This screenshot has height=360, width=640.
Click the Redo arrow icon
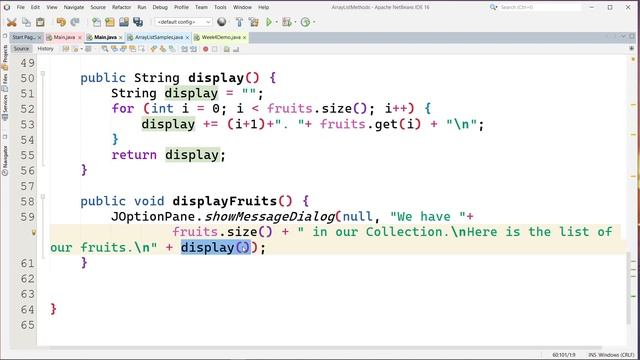[75, 22]
